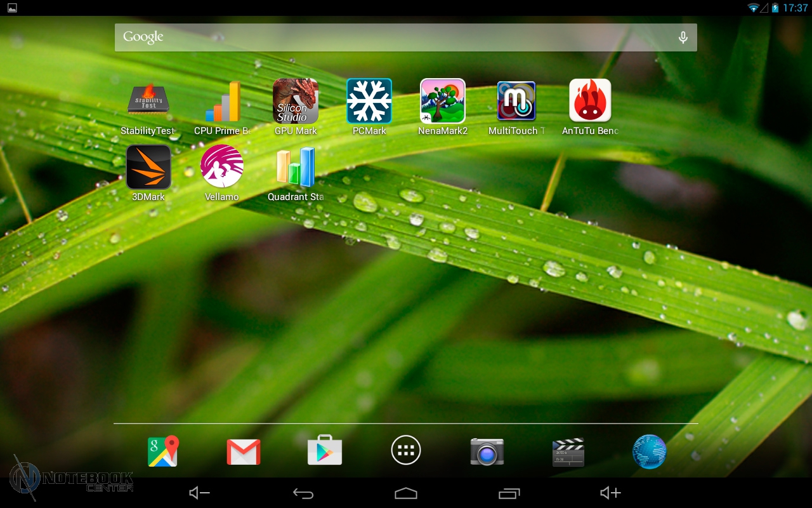The height and width of the screenshot is (508, 812).
Task: Open the Vellamo benchmark app
Action: [222, 168]
